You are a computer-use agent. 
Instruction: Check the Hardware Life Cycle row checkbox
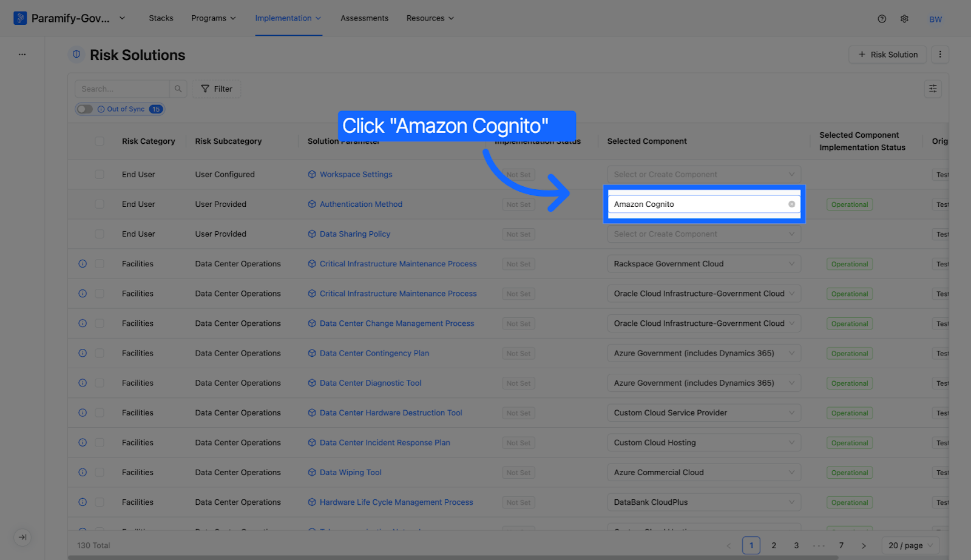pos(100,502)
